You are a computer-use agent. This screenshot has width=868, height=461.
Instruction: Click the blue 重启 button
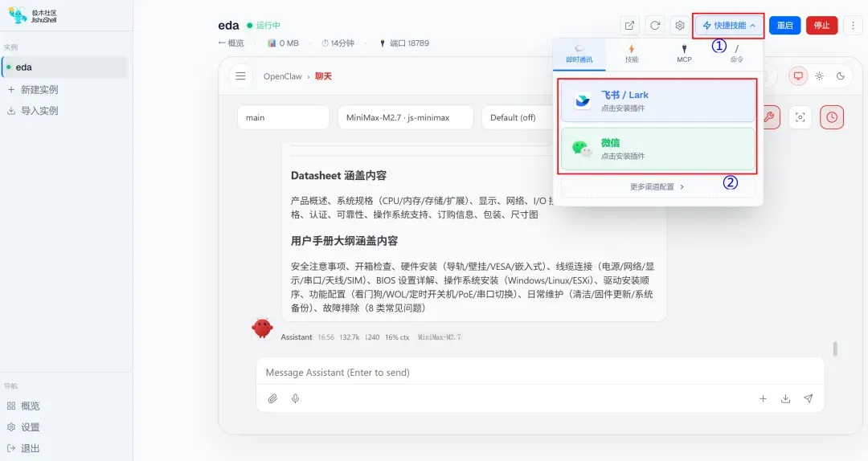[785, 26]
